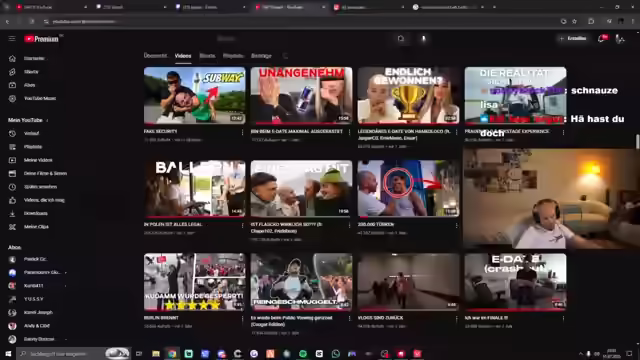Image resolution: width=640 pixels, height=360 pixels.
Task: Switch to the Playlists channel tab
Action: pos(233,56)
